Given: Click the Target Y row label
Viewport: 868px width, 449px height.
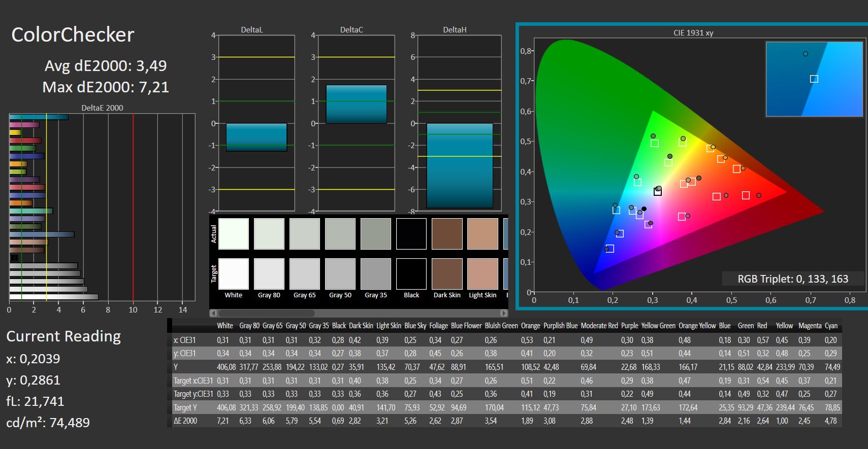Looking at the screenshot, I should 185,407.
